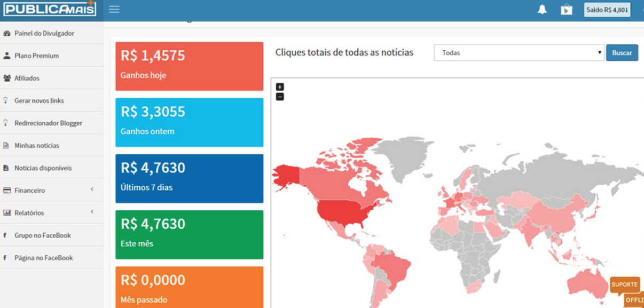Open the Relatórios menu label
The image size is (644, 308).
coord(29,213)
